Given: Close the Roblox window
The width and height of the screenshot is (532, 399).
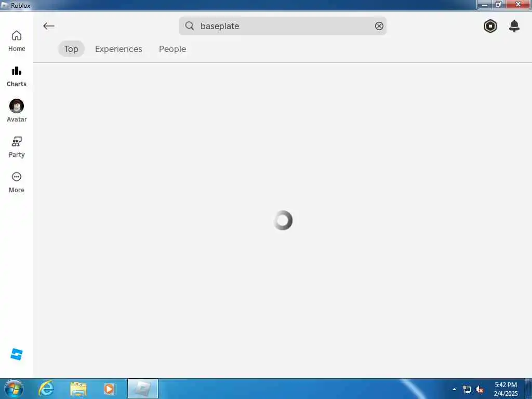Looking at the screenshot, I should pyautogui.click(x=518, y=5).
